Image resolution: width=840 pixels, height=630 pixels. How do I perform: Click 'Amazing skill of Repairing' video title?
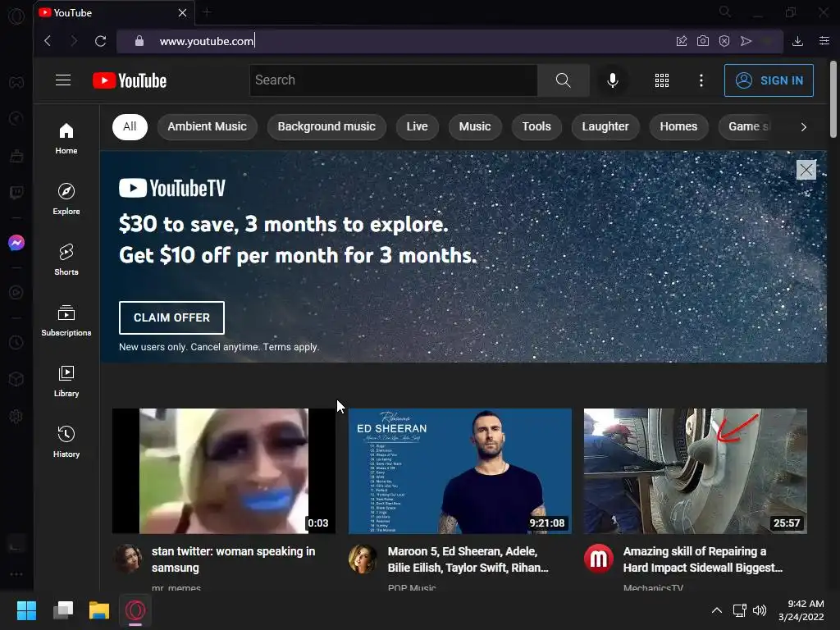[x=702, y=559]
